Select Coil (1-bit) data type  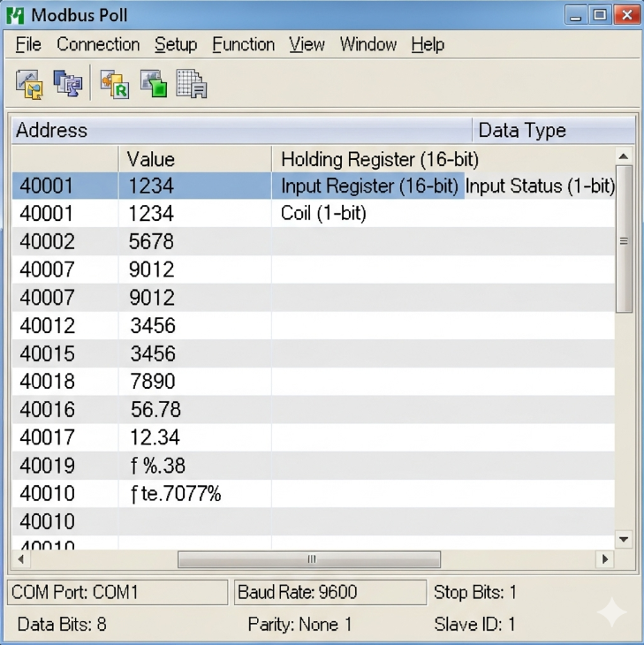323,213
